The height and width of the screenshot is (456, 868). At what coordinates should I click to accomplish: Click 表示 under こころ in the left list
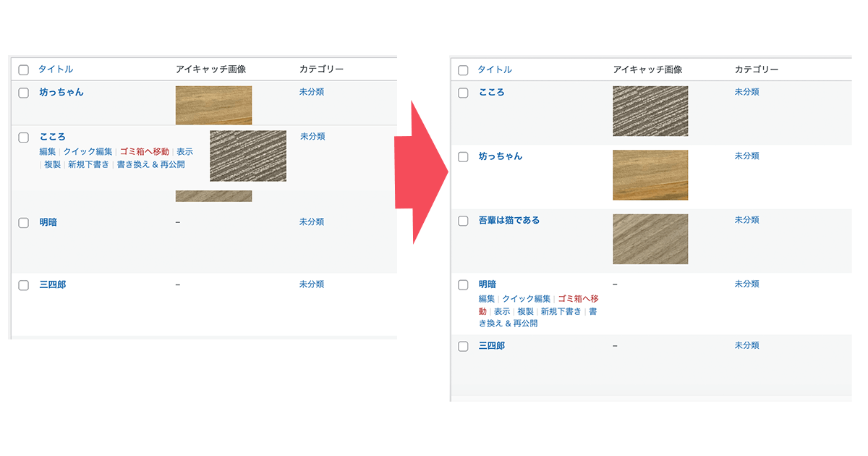pyautogui.click(x=185, y=151)
